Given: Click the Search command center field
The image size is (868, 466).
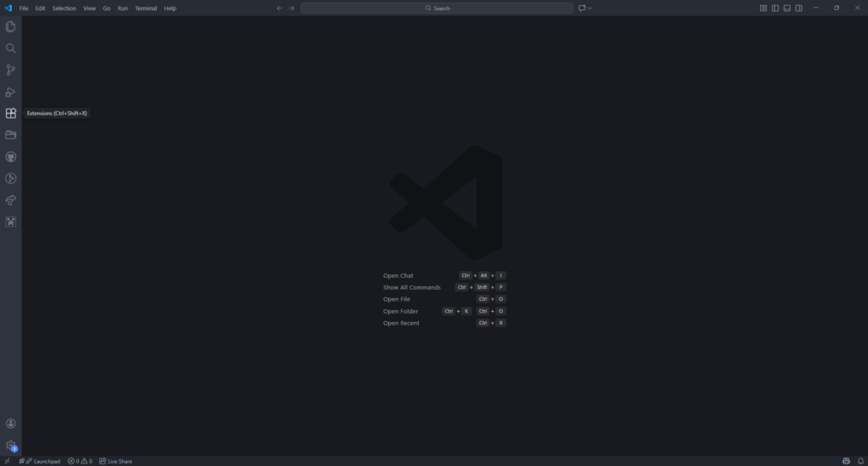Looking at the screenshot, I should (x=437, y=8).
